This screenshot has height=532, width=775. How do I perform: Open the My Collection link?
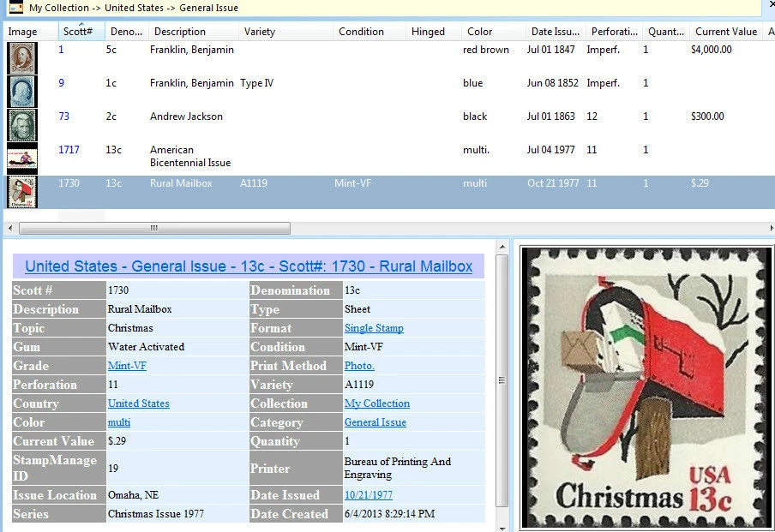point(377,403)
